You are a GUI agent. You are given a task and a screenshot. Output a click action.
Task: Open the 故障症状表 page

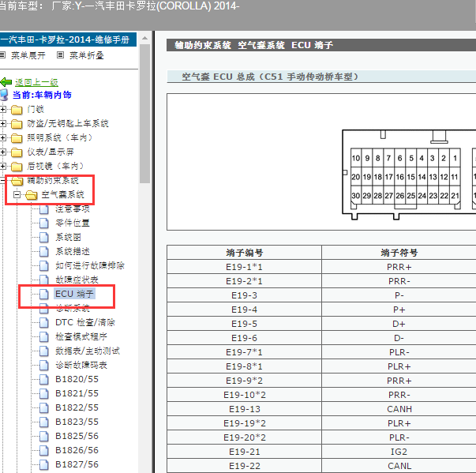pos(77,280)
